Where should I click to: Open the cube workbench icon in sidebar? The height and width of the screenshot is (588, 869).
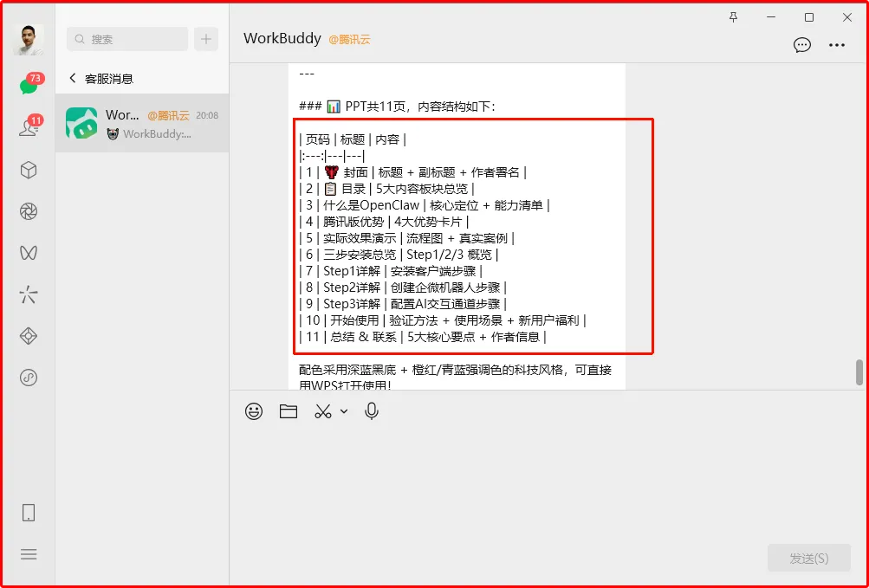point(29,170)
